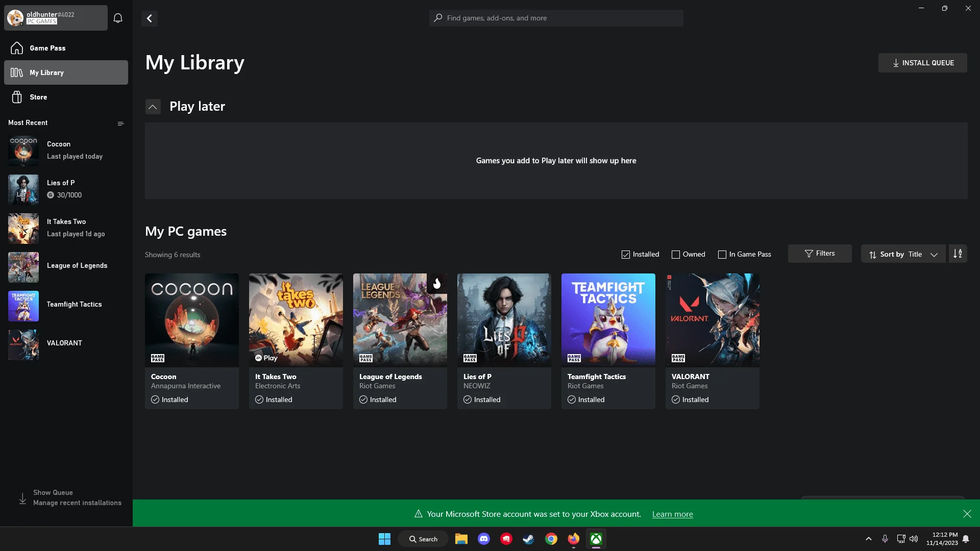Open Google Chrome from the taskbar
Screen dimensions: 980x551
click(551, 539)
